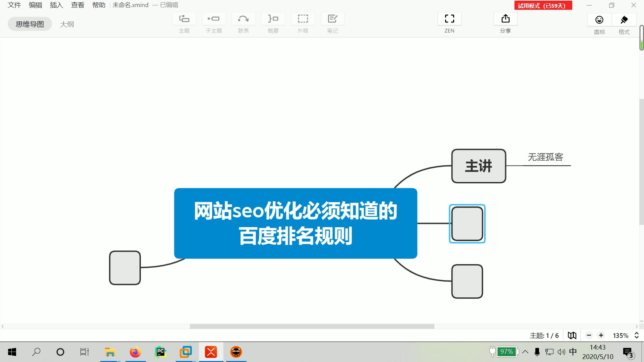
Task: Zoom in with the plus button
Action: [x=601, y=336]
